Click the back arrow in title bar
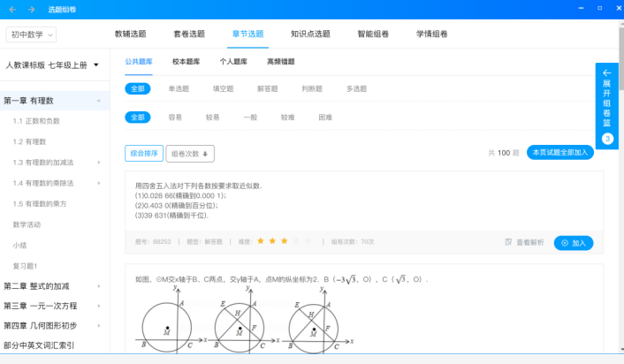Image resolution: width=624 pixels, height=364 pixels. click(x=12, y=9)
